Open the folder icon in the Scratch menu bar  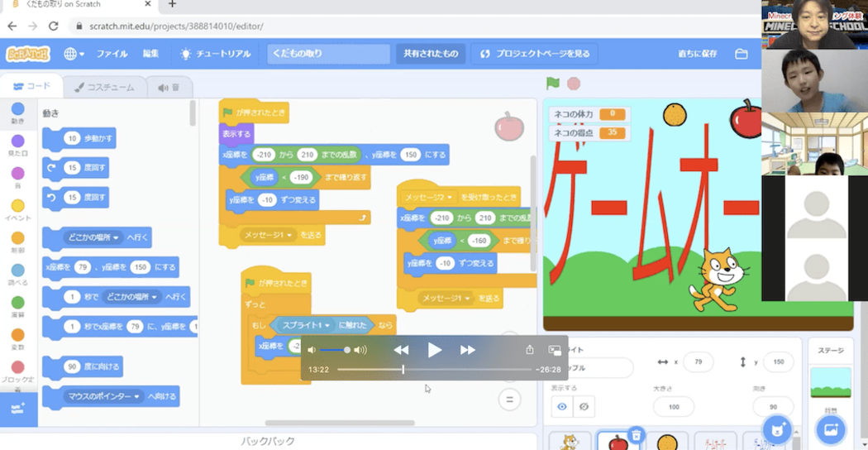(x=742, y=54)
